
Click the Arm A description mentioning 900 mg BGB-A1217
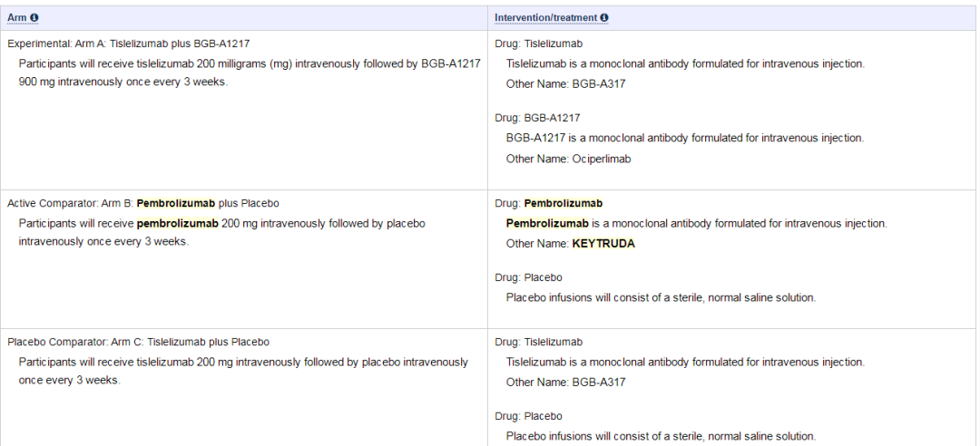tap(250, 73)
